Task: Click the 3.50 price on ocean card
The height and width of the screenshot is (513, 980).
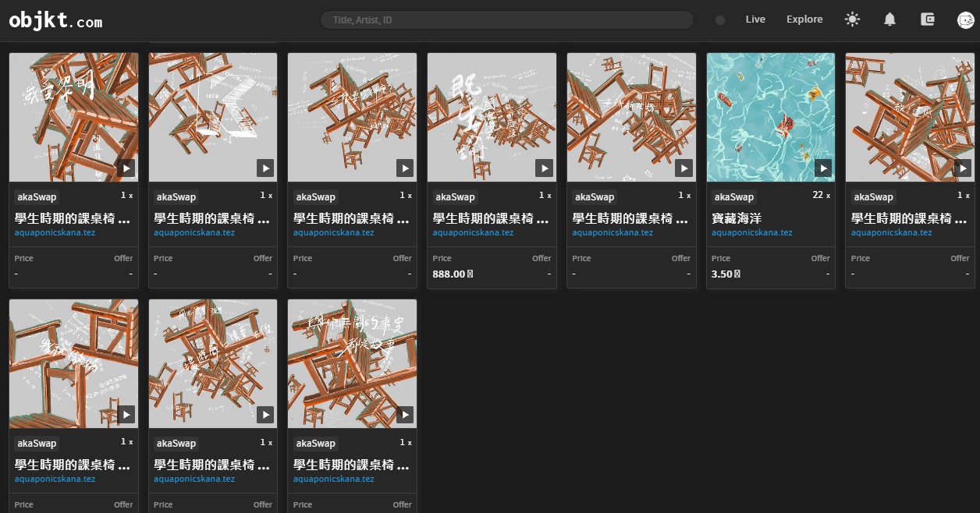Action: [x=726, y=274]
